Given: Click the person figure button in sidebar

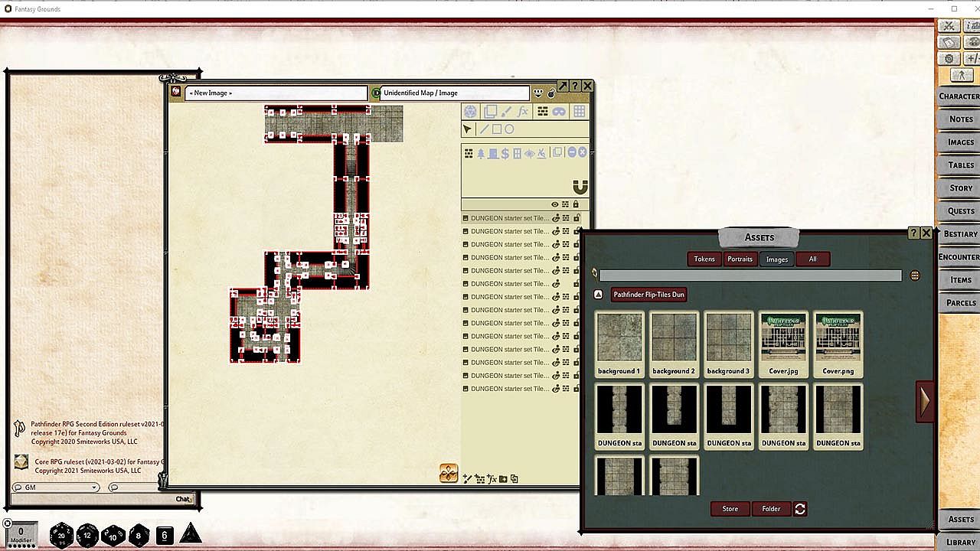Looking at the screenshot, I should coord(961,76).
